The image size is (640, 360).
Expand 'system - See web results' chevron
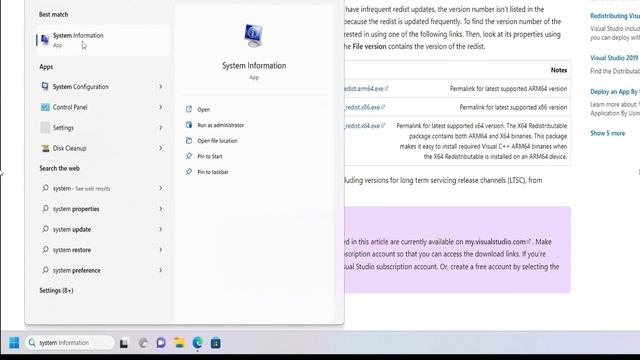160,188
